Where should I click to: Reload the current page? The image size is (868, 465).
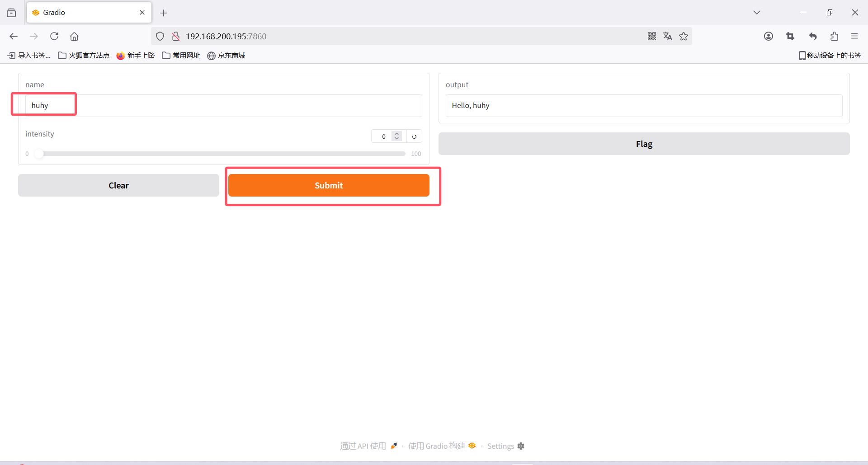pyautogui.click(x=54, y=36)
